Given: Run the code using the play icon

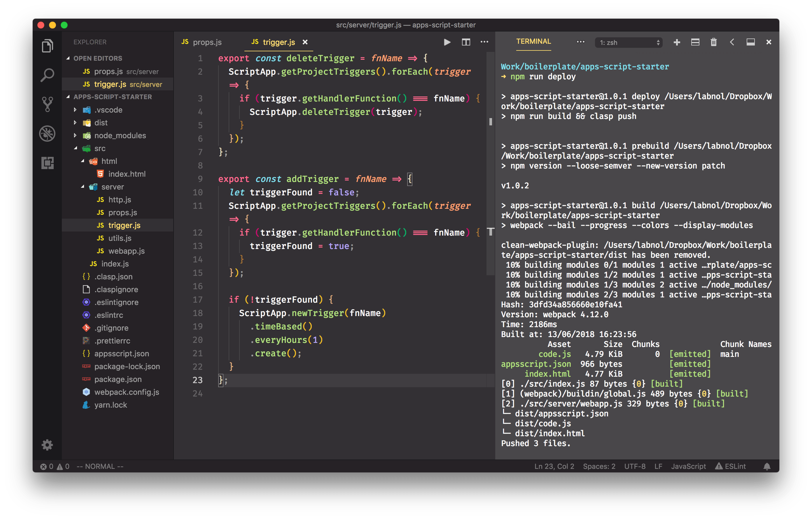Looking at the screenshot, I should (447, 42).
